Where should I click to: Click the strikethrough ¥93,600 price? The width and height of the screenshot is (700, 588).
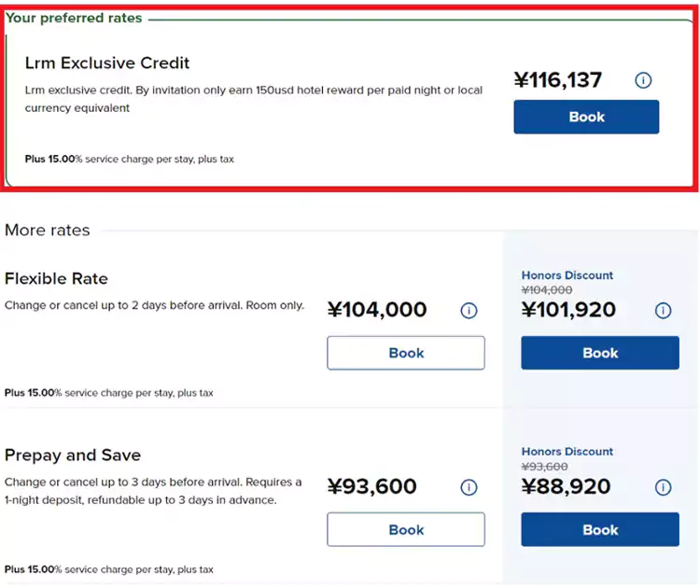(x=547, y=467)
